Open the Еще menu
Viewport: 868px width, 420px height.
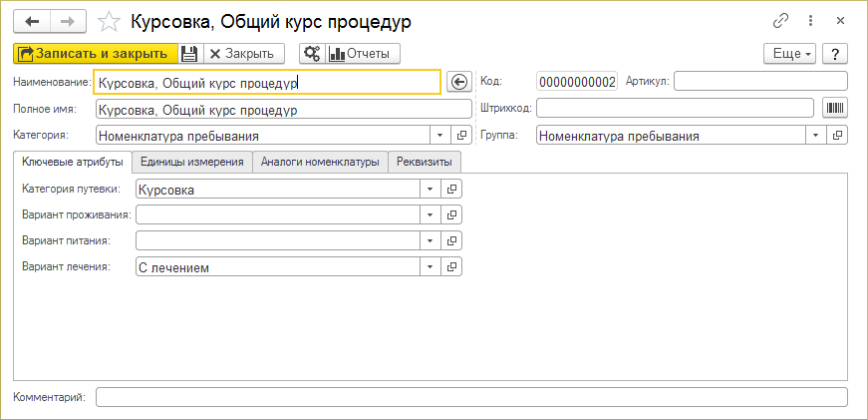click(x=789, y=53)
